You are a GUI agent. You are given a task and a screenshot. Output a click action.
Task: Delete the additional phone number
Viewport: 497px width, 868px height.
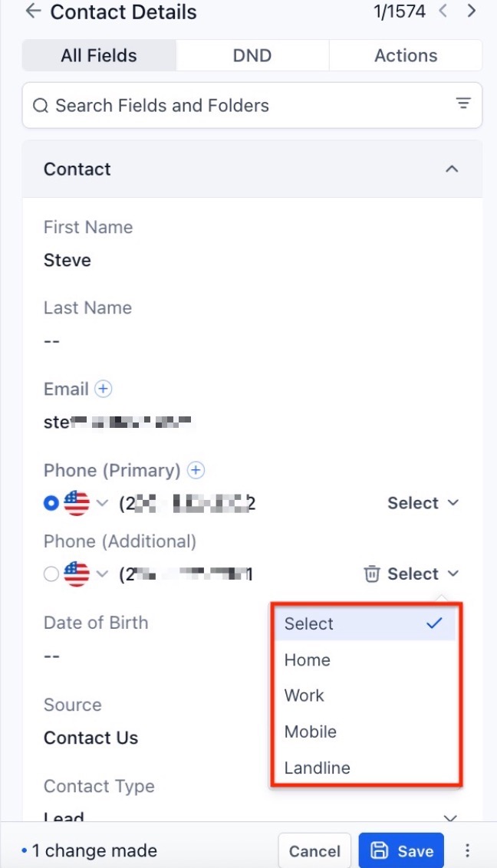pyautogui.click(x=372, y=574)
